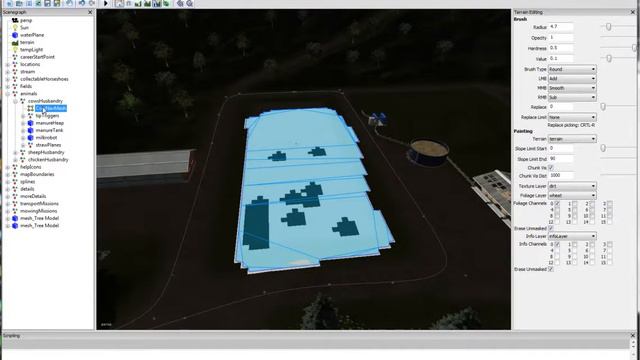Open the Texture Layer dropdown
This screenshot has height=360, width=640.
pyautogui.click(x=572, y=186)
